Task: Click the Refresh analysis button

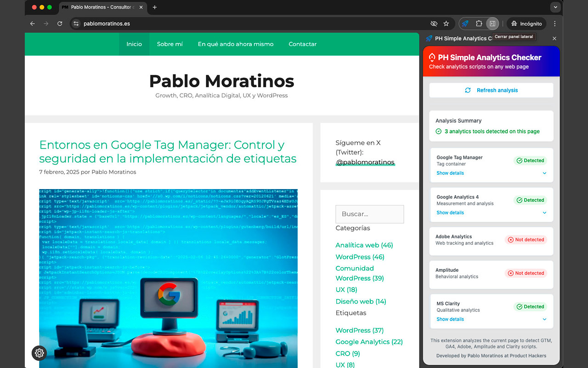Action: pyautogui.click(x=491, y=90)
